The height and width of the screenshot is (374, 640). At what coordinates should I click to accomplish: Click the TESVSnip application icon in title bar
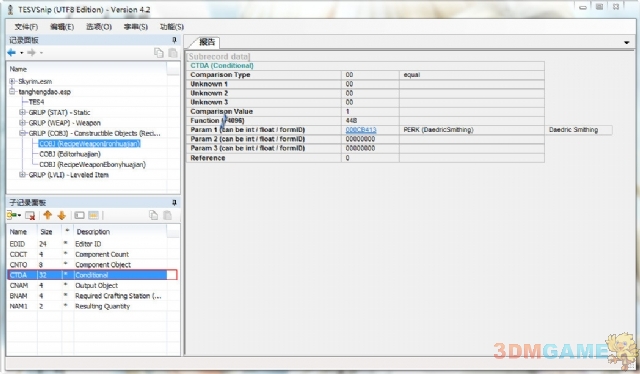tap(10, 9)
